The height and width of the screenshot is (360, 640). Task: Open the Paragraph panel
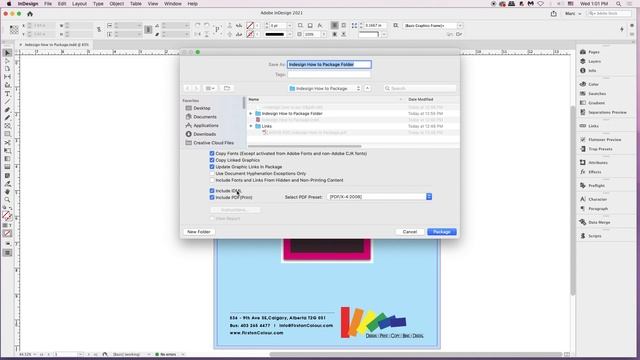(x=594, y=209)
